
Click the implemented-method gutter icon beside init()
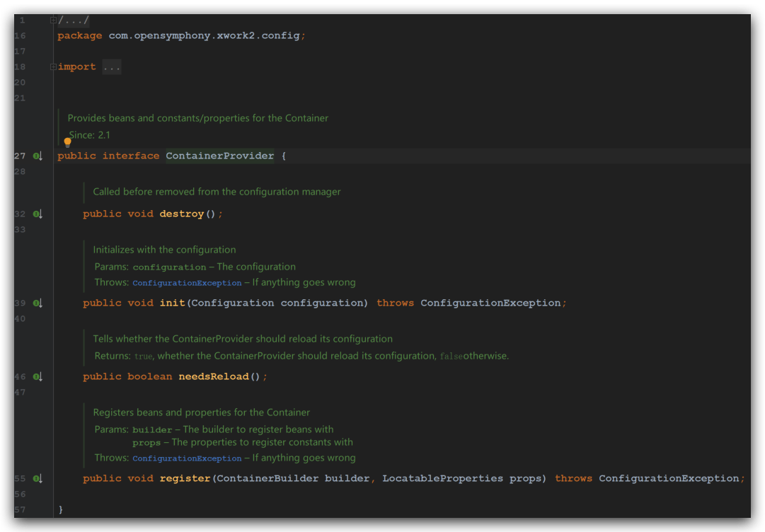click(x=38, y=303)
